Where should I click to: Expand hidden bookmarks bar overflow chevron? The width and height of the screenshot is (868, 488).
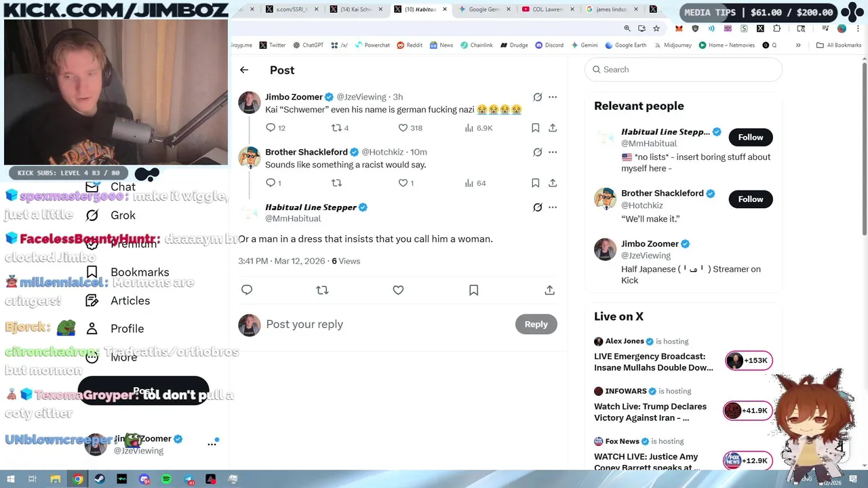point(798,45)
